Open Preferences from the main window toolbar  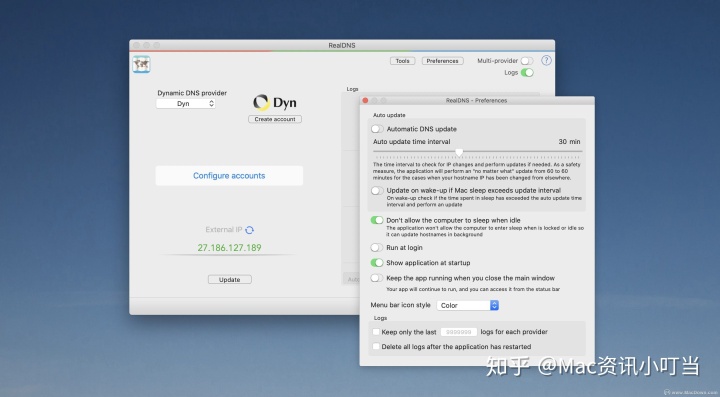[x=443, y=61]
